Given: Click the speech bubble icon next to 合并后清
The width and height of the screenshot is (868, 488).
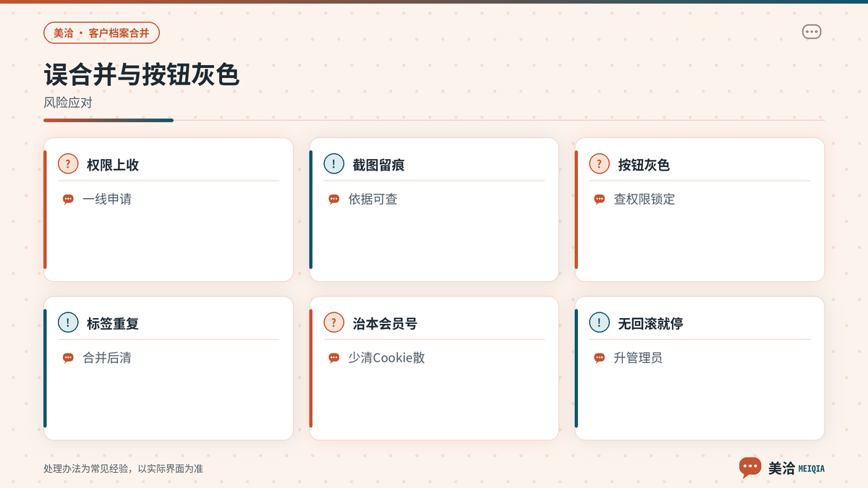Looking at the screenshot, I should pos(68,358).
